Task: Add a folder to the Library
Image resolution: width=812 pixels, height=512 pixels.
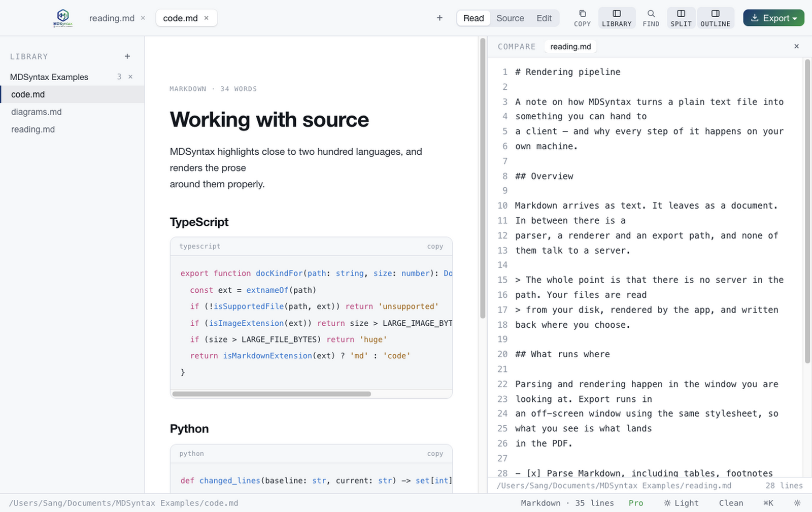Action: tap(127, 56)
